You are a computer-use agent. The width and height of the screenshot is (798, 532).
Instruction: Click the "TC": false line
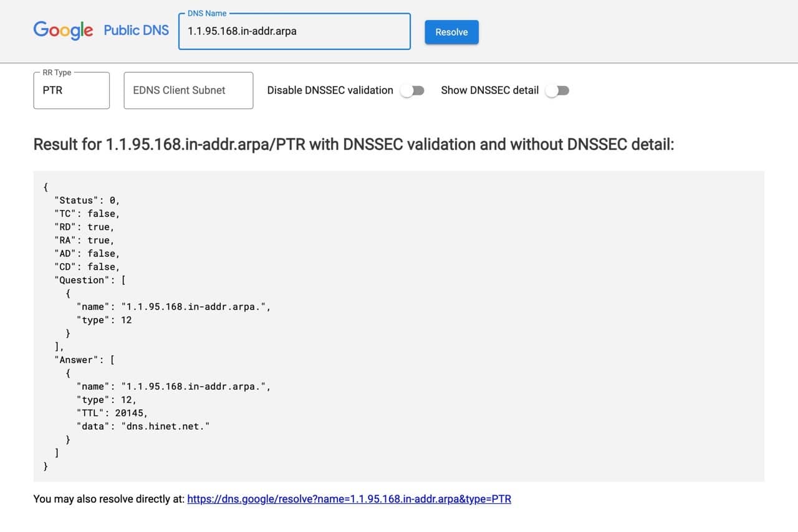point(87,214)
